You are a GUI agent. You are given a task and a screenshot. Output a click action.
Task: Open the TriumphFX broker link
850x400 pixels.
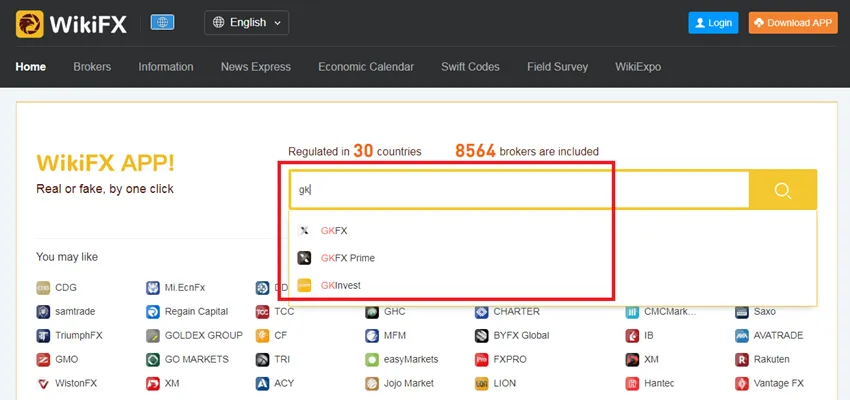pyautogui.click(x=78, y=336)
